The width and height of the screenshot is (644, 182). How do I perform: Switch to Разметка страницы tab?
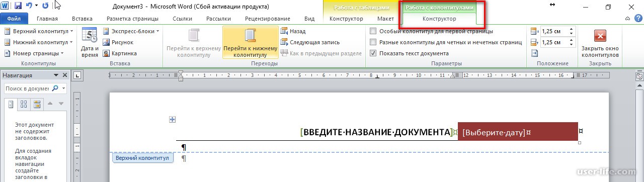coord(132,19)
